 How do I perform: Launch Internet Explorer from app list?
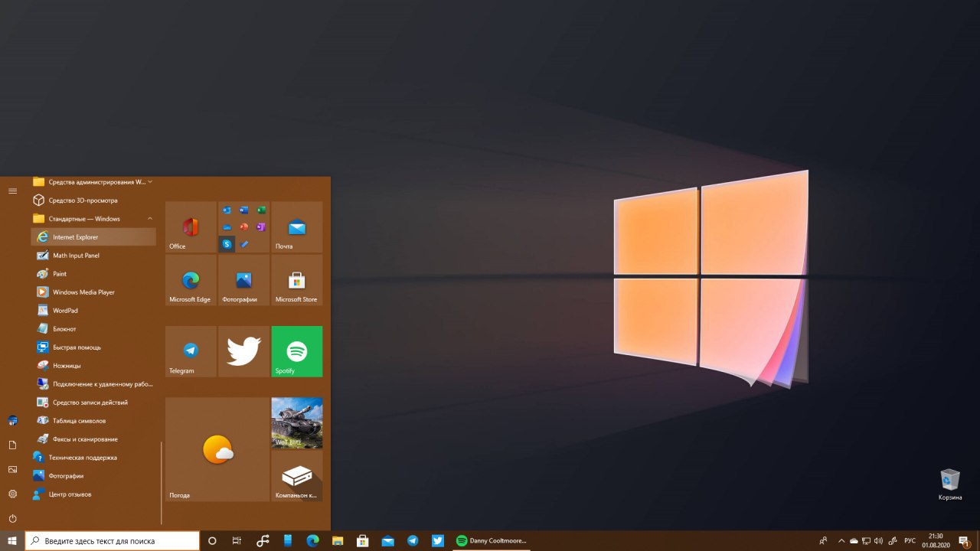click(x=93, y=237)
